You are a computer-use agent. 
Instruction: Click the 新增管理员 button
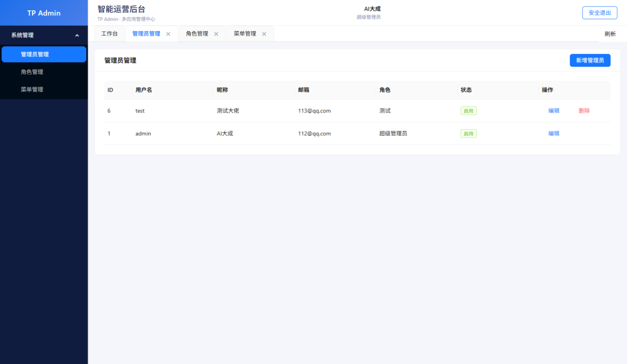pos(590,60)
